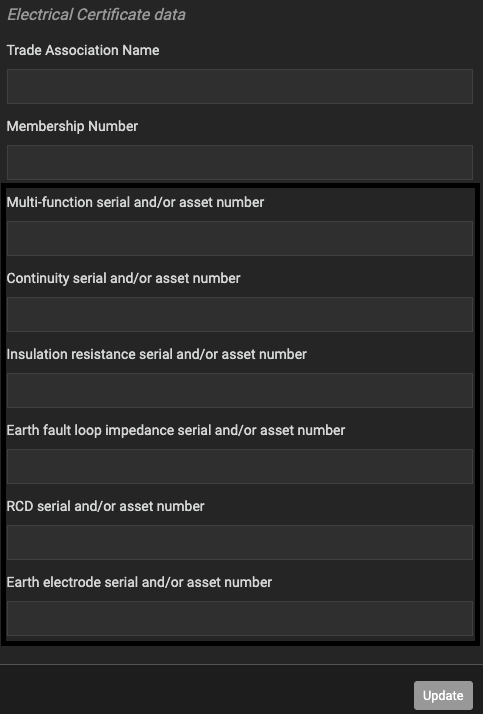Image resolution: width=483 pixels, height=714 pixels.
Task: Activate the Insulation resistance serial input box
Action: click(x=240, y=391)
